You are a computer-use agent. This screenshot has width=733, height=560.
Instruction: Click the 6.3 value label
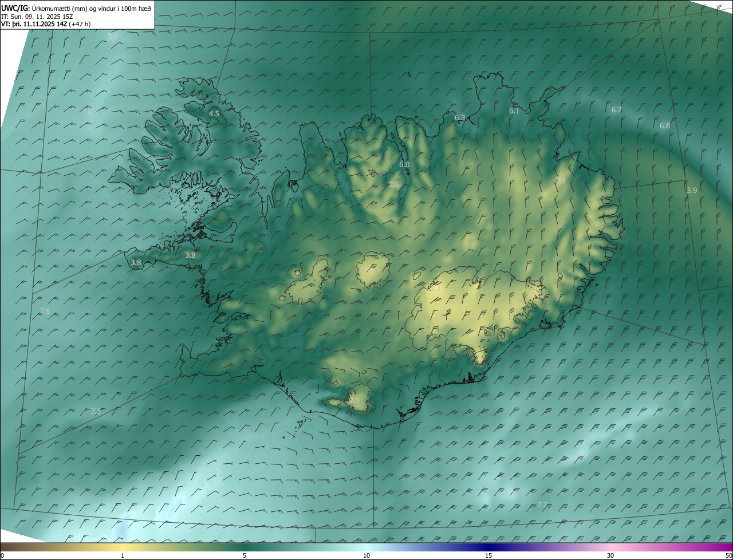point(460,117)
